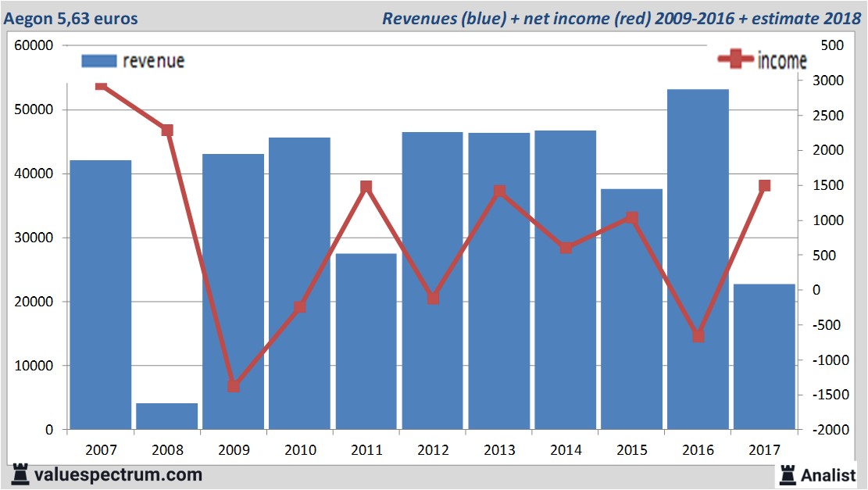Click the Analist label
Image resolution: width=868 pixels, height=490 pixels.
(828, 475)
